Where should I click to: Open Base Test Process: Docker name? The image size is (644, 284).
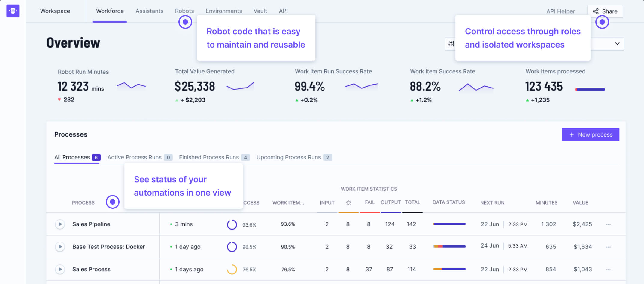coord(109,247)
